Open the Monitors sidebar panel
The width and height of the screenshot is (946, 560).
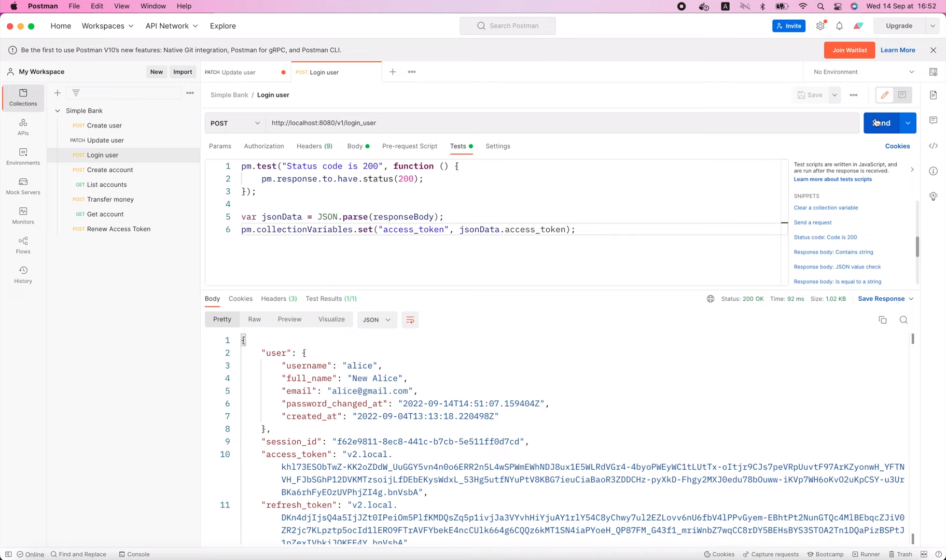23,215
